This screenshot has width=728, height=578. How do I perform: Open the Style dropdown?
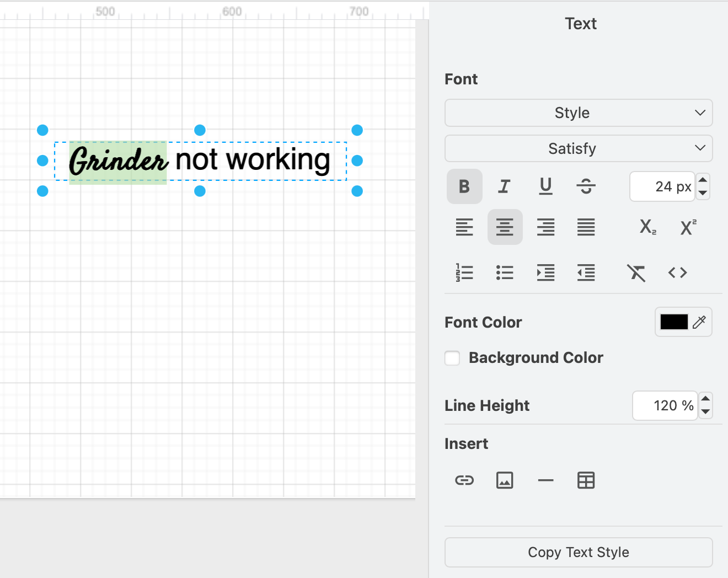579,113
